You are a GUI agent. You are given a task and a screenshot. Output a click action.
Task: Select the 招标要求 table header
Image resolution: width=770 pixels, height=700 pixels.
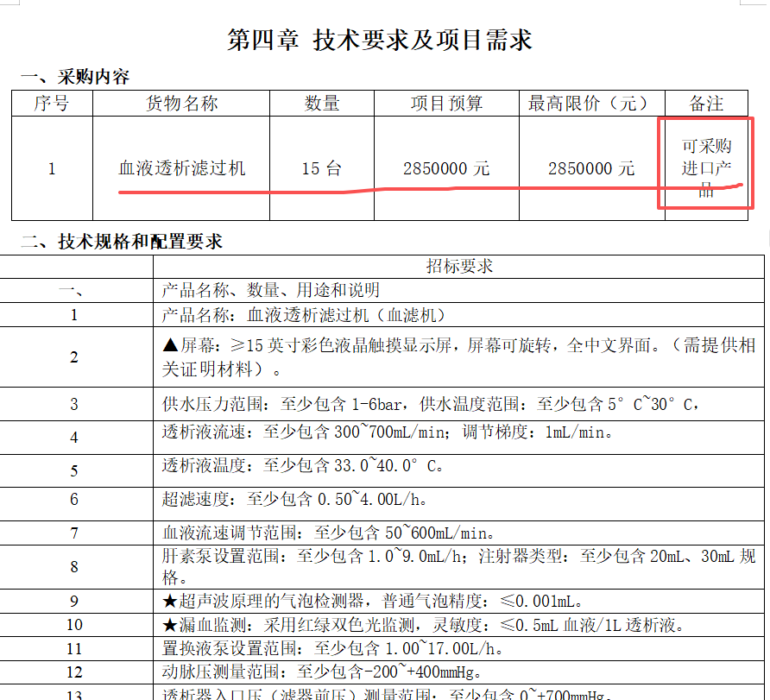(459, 266)
